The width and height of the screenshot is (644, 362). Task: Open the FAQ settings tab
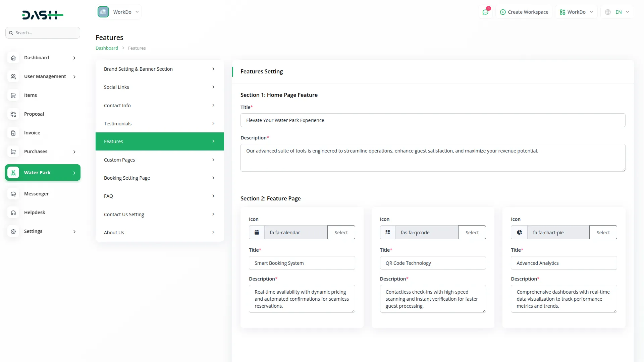point(160,196)
